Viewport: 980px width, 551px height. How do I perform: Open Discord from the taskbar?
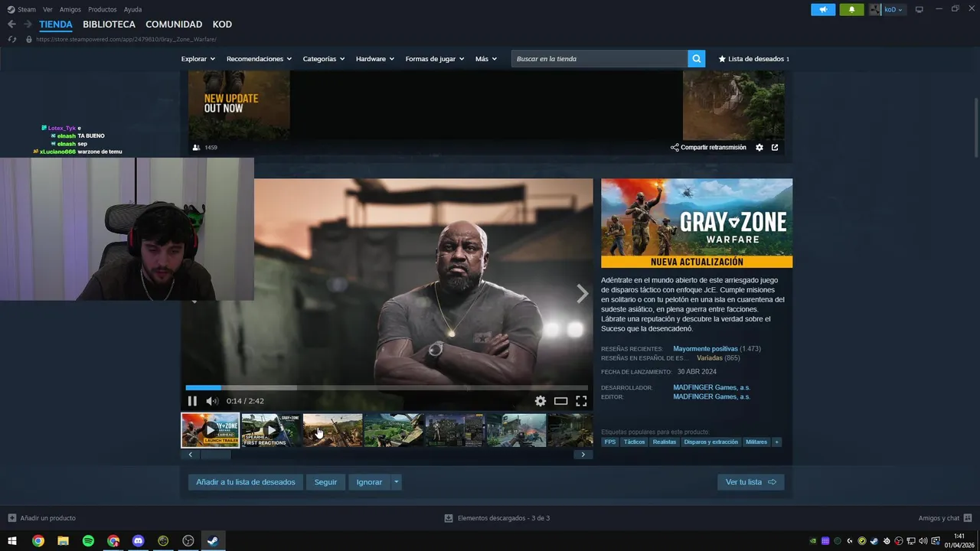click(139, 541)
